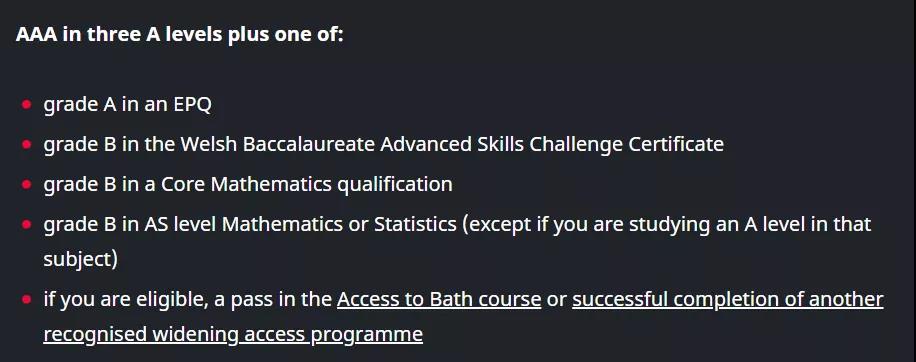
Task: Click the grade A in an EPQ text
Action: [127, 105]
